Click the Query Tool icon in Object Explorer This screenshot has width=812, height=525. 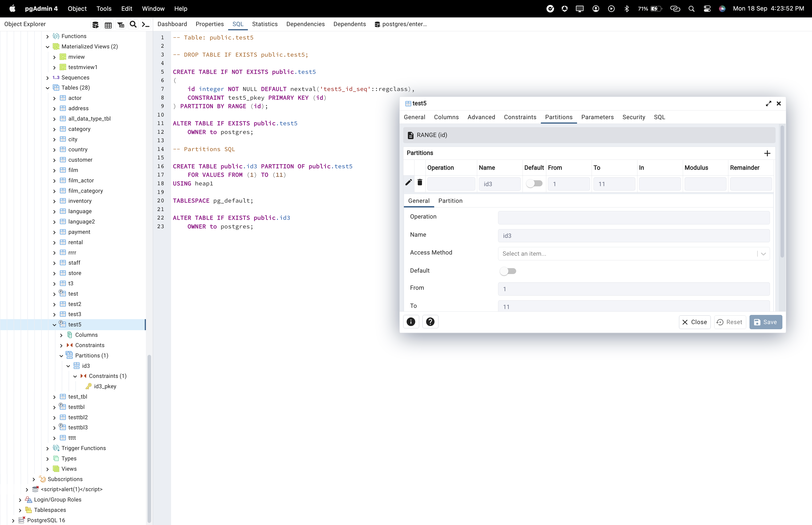[x=95, y=24]
